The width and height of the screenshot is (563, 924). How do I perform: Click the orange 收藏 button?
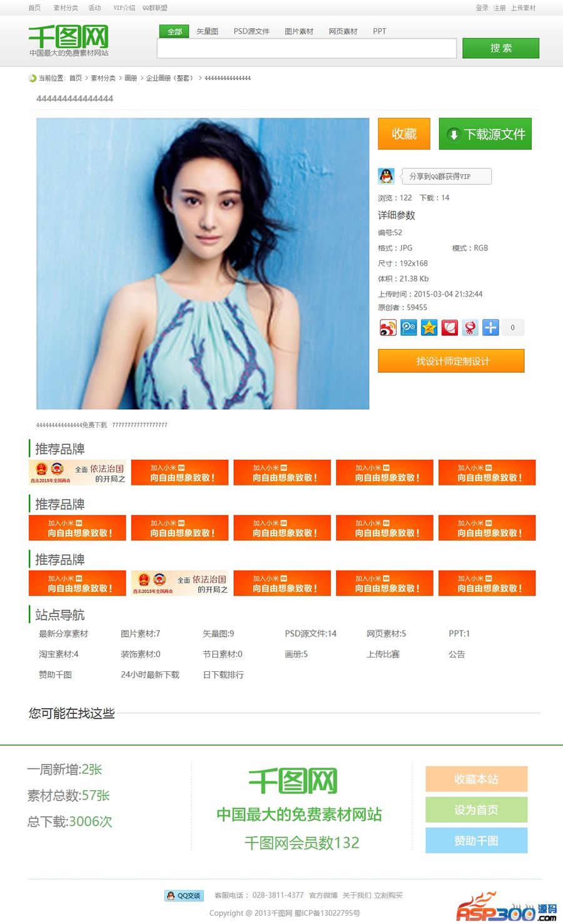pos(404,134)
